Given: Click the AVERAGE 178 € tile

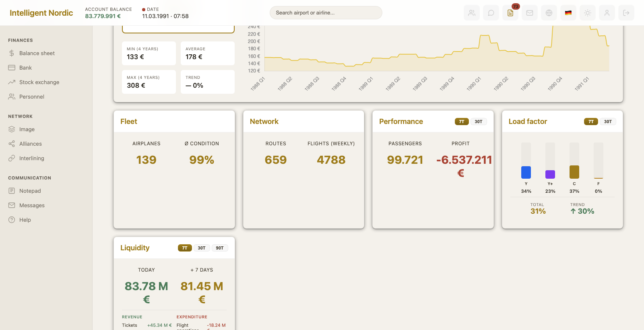Looking at the screenshot, I should tap(208, 53).
